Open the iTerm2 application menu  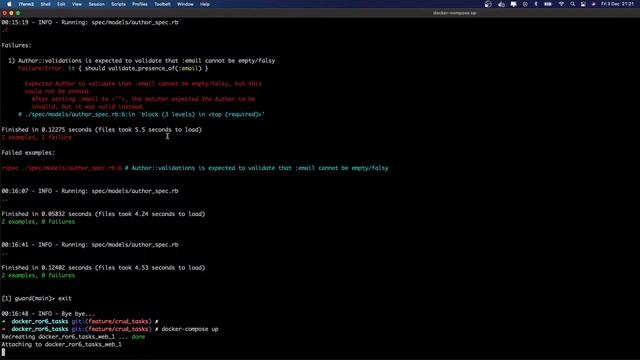tap(26, 4)
